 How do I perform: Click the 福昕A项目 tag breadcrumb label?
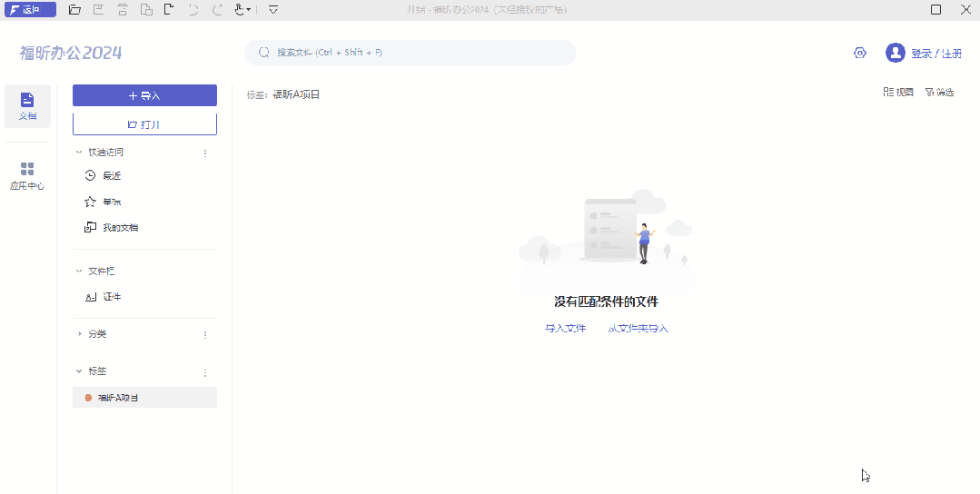296,95
